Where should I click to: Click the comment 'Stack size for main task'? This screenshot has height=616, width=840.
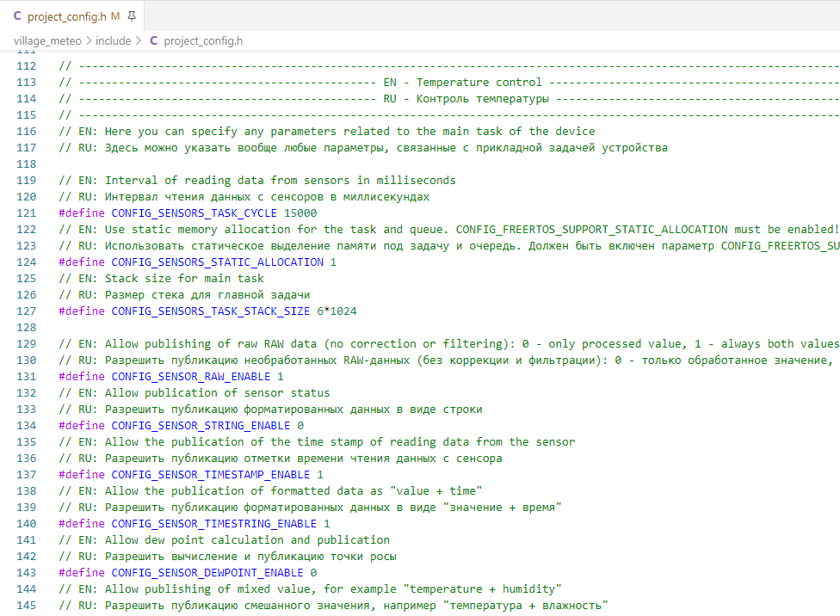[184, 279]
